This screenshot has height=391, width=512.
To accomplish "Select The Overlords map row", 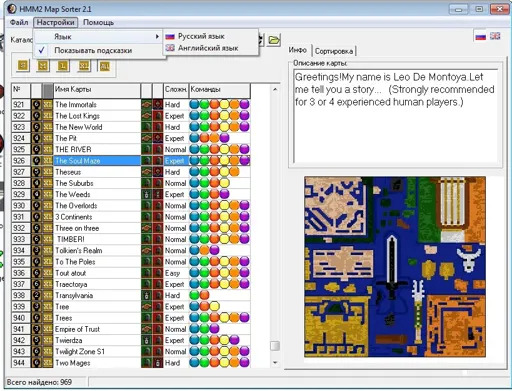I will pos(131,206).
